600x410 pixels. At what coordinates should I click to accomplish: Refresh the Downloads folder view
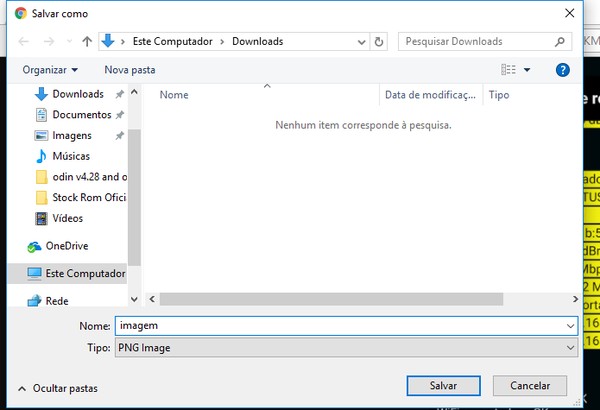click(x=379, y=41)
